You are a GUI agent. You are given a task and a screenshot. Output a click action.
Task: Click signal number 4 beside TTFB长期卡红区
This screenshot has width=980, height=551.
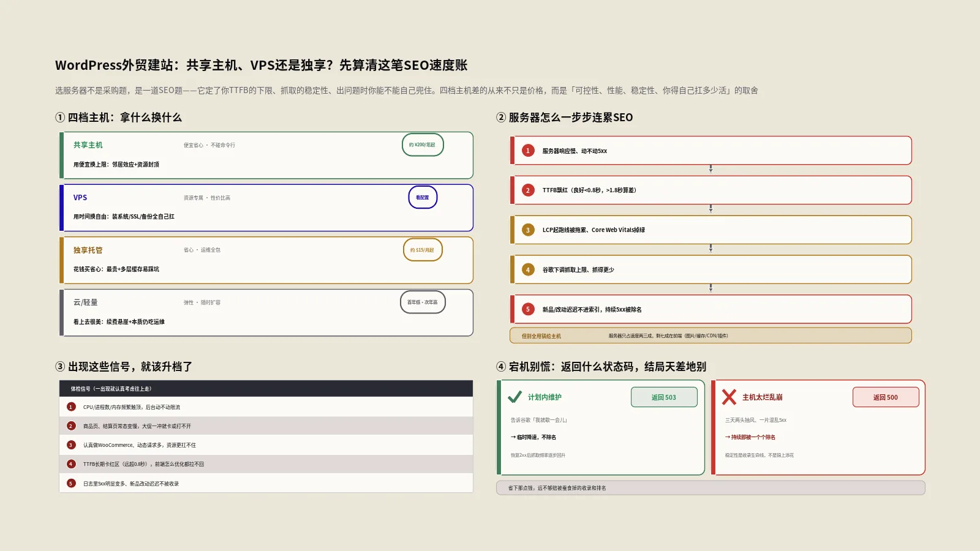point(71,464)
